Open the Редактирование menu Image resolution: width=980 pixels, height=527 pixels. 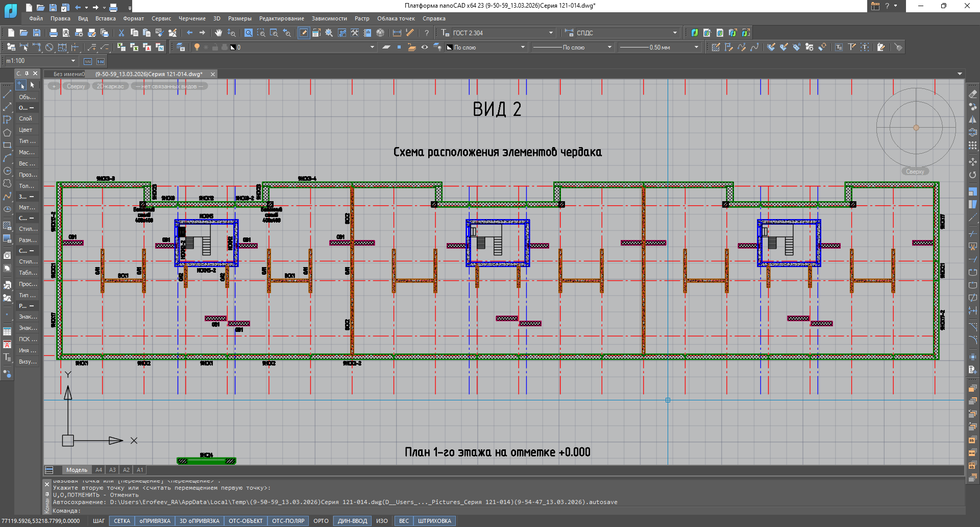point(282,18)
